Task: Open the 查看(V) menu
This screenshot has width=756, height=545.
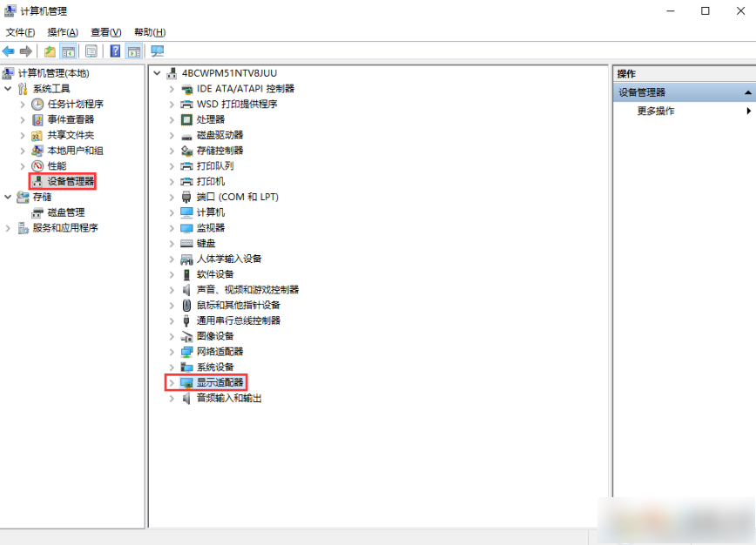Action: [x=106, y=32]
